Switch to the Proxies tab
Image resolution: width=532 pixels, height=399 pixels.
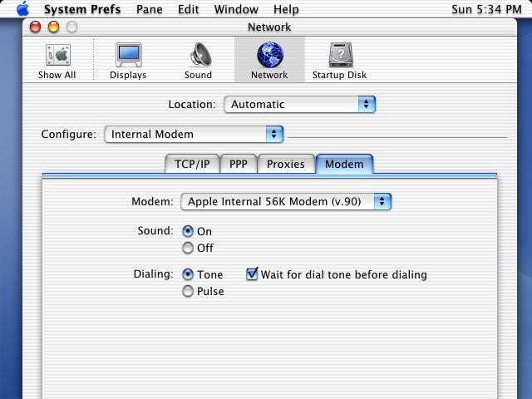coord(286,164)
